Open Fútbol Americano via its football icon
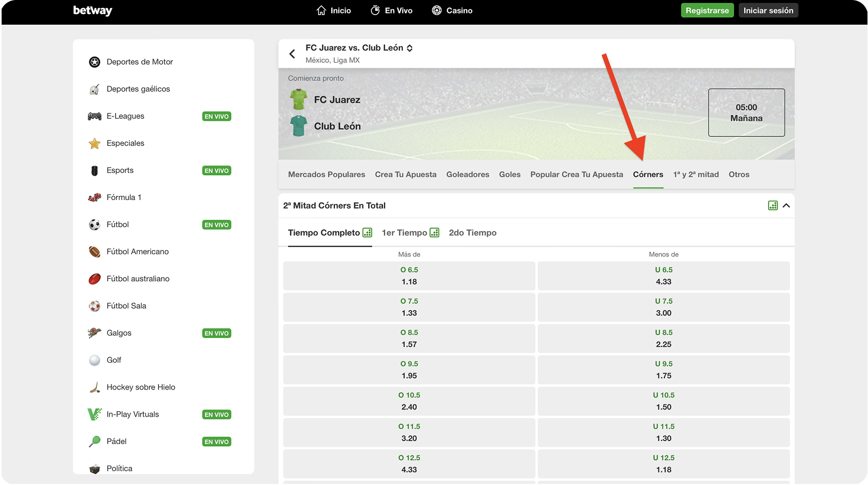The image size is (868, 485). pyautogui.click(x=95, y=252)
